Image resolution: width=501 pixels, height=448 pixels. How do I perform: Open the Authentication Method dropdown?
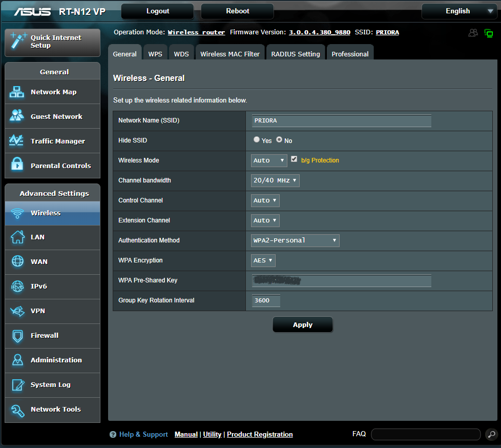coord(295,240)
